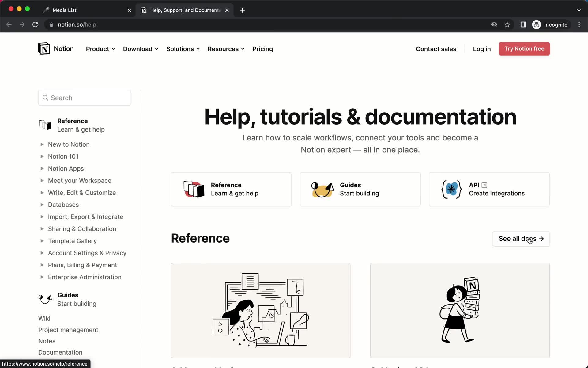Open the Wiki guide link
The image size is (588, 368).
[x=44, y=319]
